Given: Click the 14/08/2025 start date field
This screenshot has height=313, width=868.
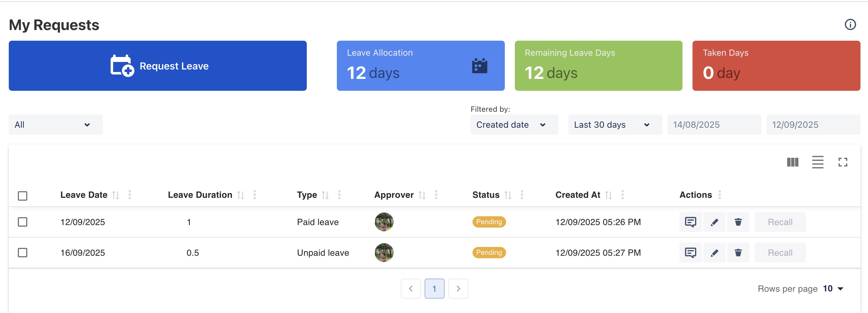Looking at the screenshot, I should click(x=714, y=125).
